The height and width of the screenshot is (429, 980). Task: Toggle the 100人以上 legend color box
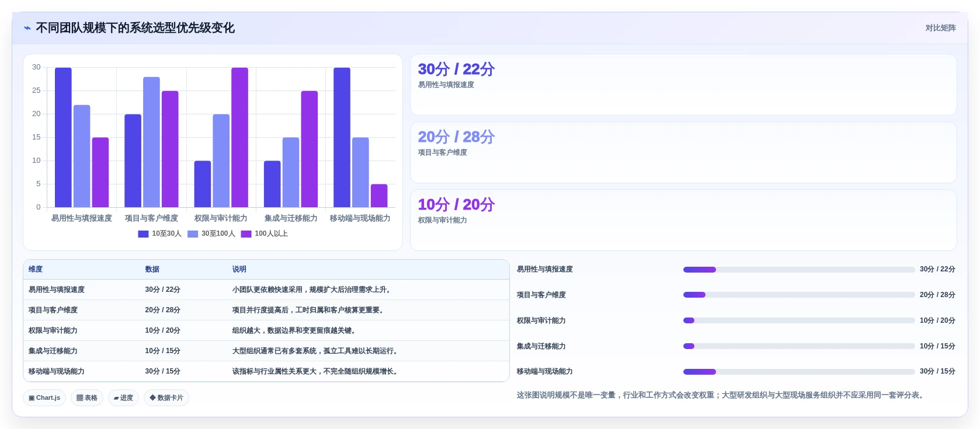[x=246, y=234]
